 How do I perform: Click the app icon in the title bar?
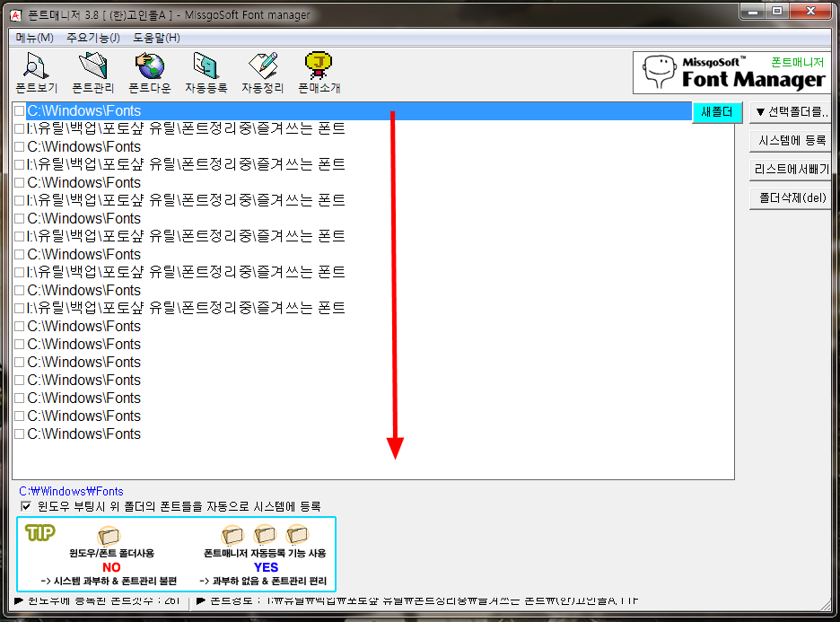15,15
